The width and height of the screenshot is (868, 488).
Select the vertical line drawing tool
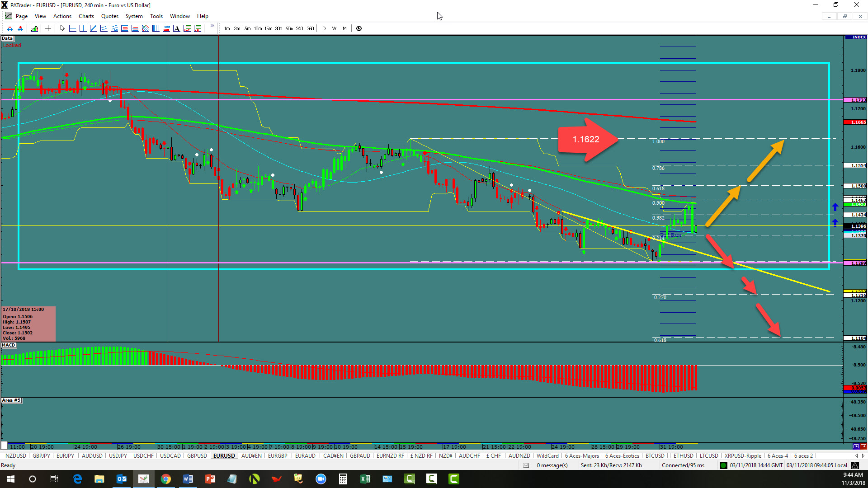tap(83, 28)
